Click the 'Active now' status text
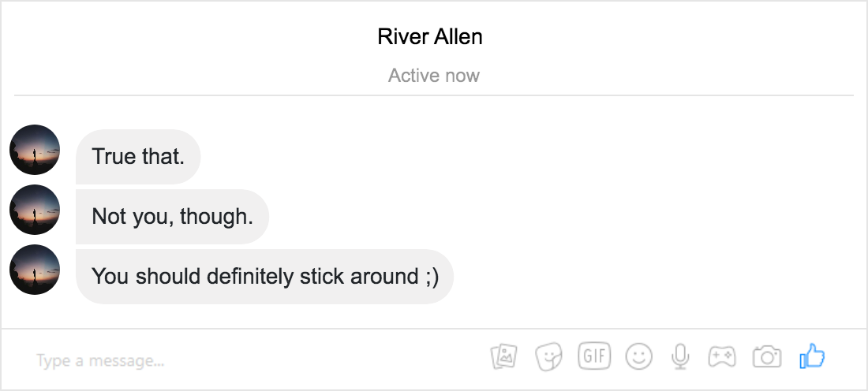 tap(433, 75)
